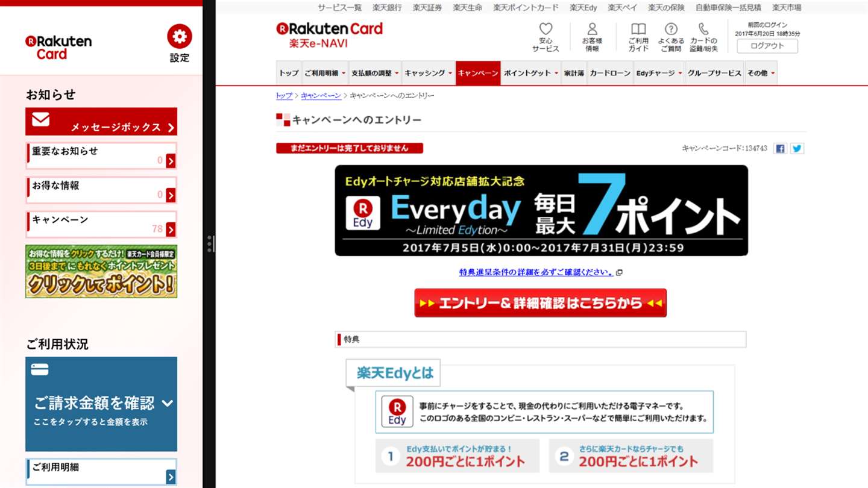Viewport: 868px width, 488px height.
Task: Click Edy Everyday 7ポイント campaign banner
Action: (x=541, y=210)
